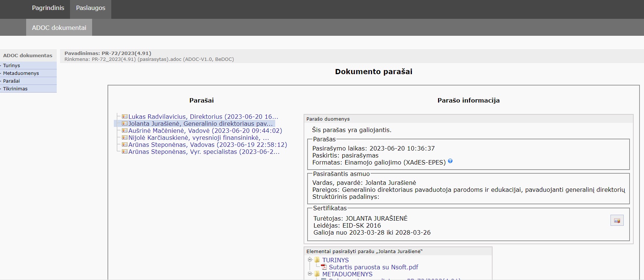
Task: Click the certificate icon beside Lukas Radvilavicius
Action: (125, 117)
